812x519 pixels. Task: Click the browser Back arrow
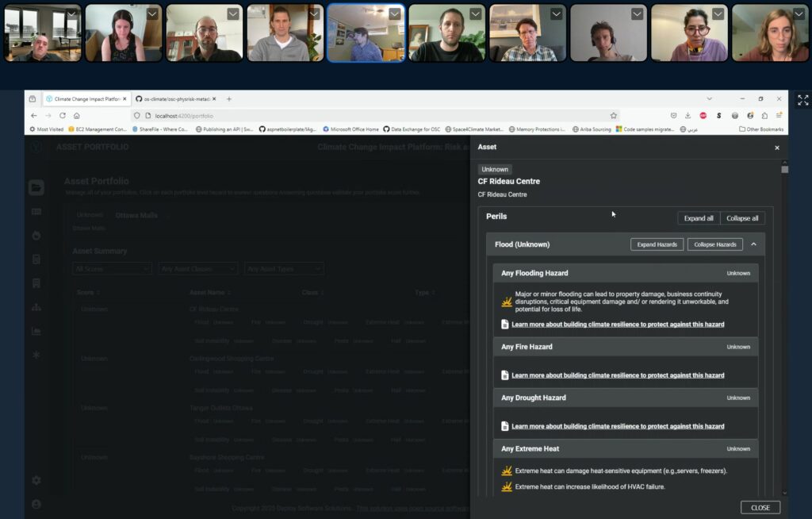(33, 116)
